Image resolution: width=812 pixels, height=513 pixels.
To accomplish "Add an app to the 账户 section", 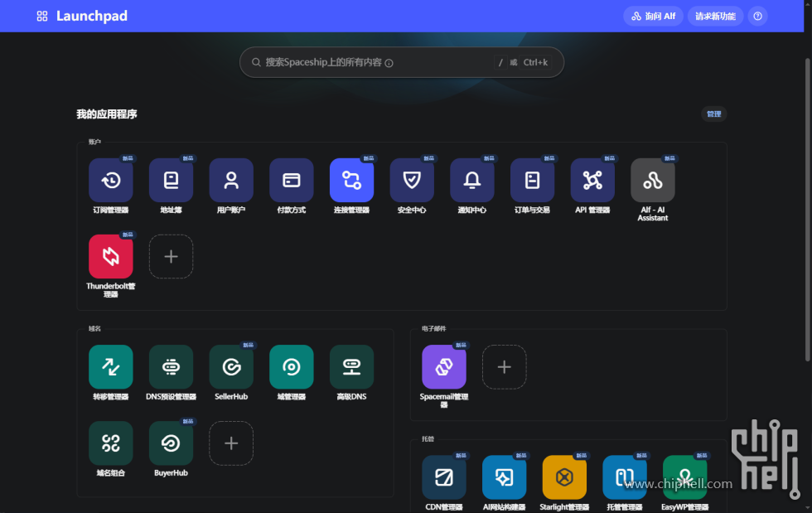I will point(171,257).
